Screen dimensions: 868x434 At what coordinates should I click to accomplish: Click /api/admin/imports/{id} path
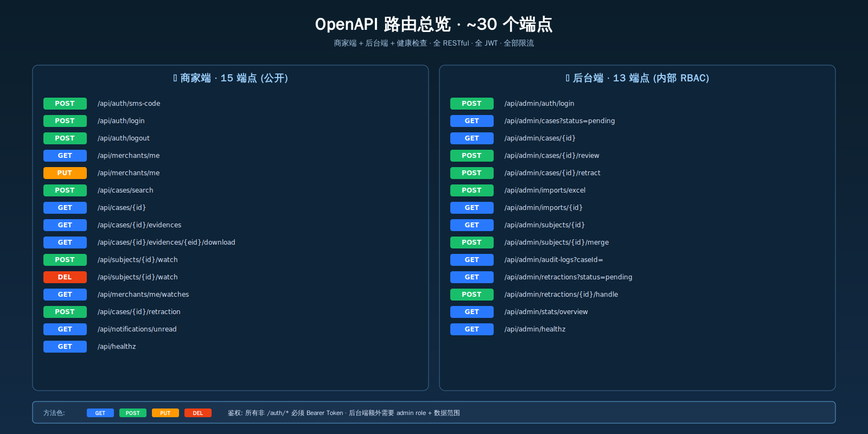pos(544,208)
